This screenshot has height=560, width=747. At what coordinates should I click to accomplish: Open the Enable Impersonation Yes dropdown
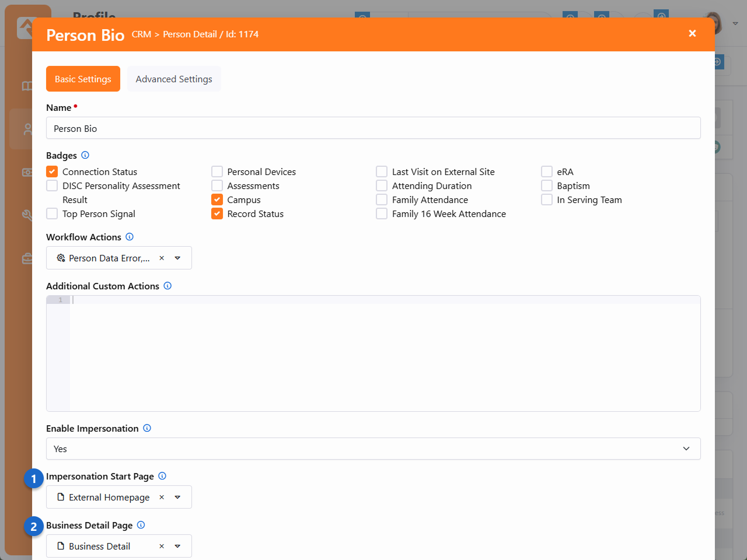(373, 449)
